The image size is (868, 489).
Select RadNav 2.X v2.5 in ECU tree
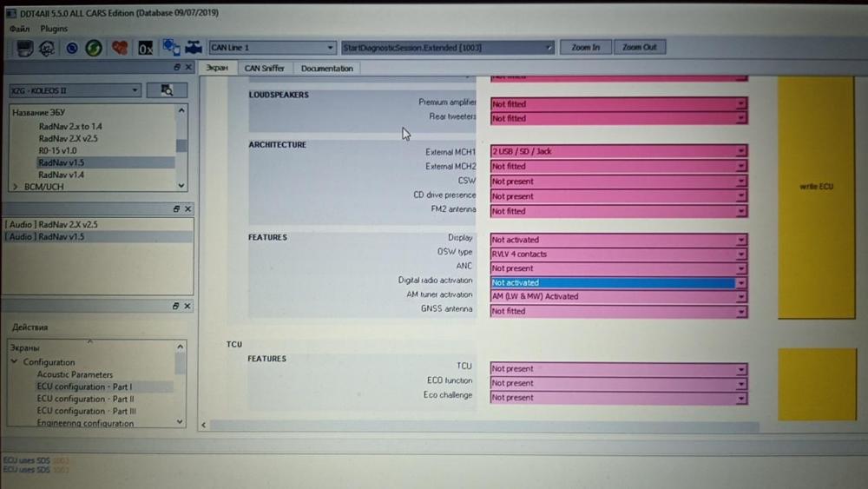(x=68, y=138)
